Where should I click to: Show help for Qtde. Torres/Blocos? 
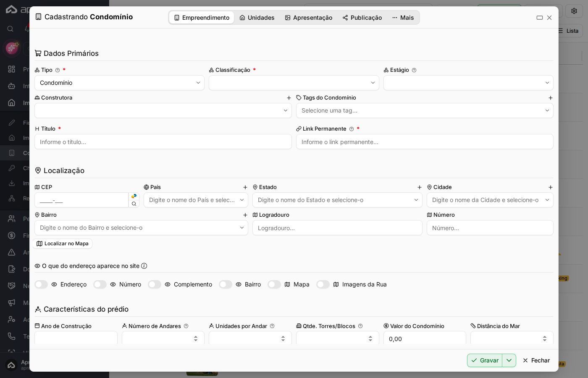360,326
